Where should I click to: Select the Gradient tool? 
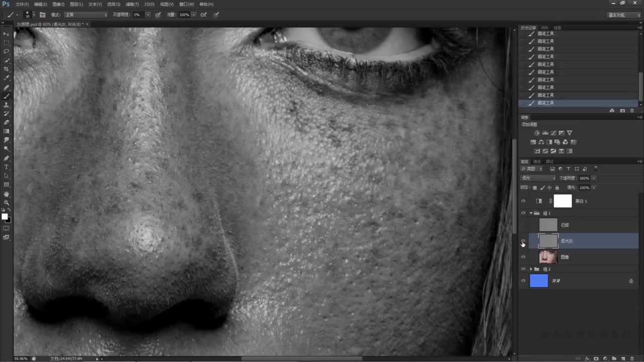click(x=7, y=131)
